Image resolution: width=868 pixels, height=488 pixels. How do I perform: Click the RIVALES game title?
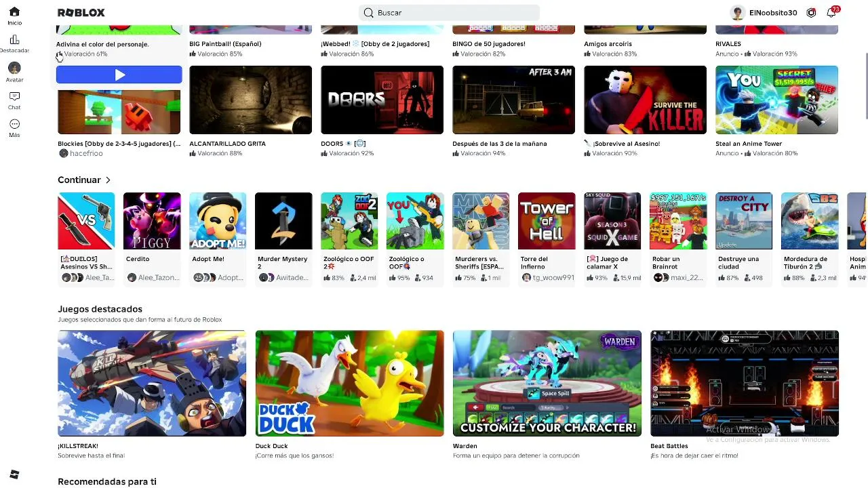pos(728,44)
